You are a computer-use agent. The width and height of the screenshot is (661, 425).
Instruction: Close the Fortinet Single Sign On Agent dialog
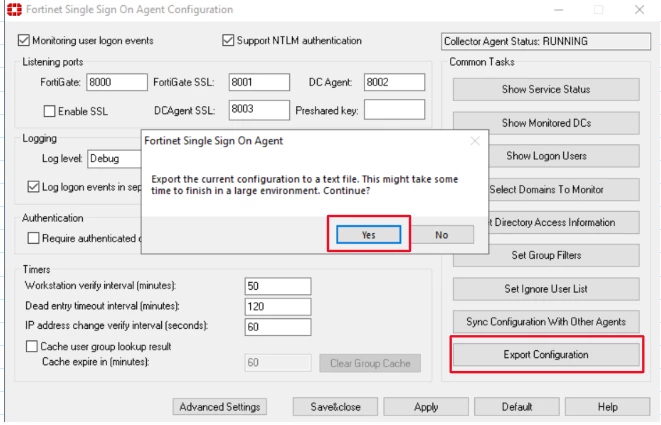tap(475, 141)
